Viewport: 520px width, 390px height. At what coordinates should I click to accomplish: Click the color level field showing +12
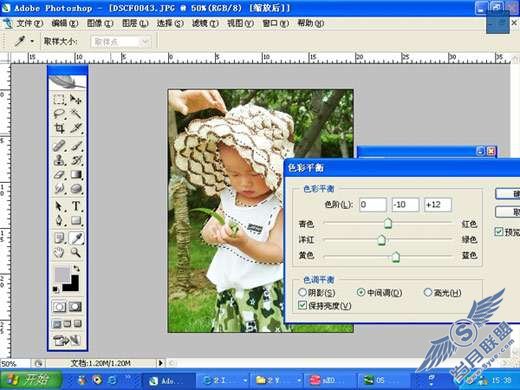coord(438,204)
